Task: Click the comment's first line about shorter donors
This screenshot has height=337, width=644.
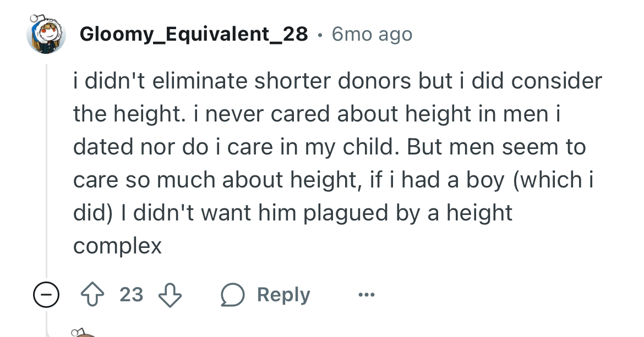Action: [337, 81]
